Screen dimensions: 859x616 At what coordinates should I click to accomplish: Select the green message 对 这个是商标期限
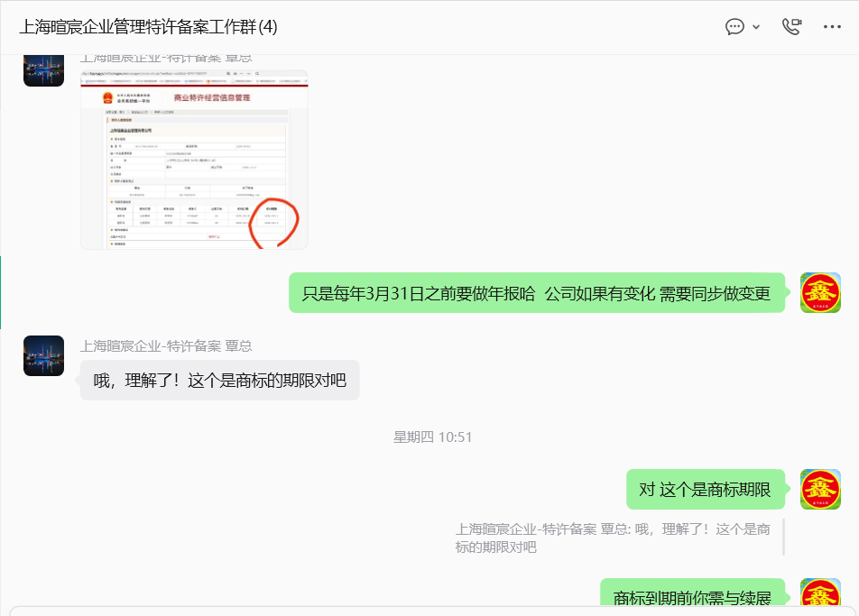point(706,489)
